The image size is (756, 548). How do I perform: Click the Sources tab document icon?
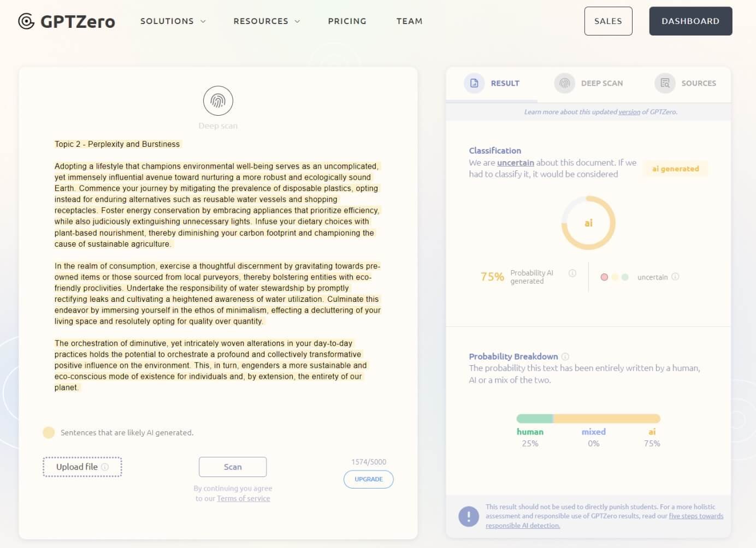point(665,83)
